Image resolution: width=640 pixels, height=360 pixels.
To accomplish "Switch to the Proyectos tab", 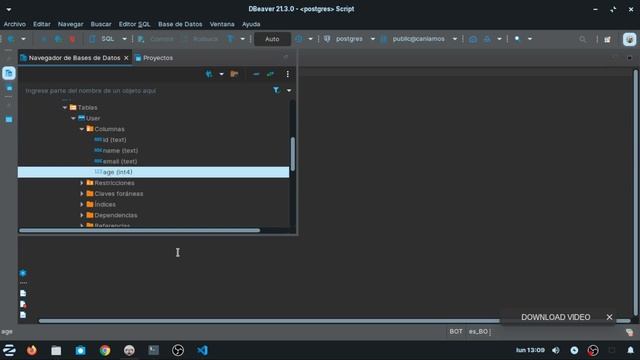I will point(154,58).
